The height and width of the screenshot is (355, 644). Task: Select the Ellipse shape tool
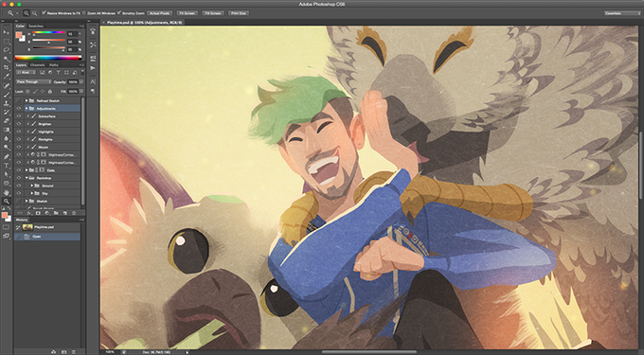coord(7,184)
